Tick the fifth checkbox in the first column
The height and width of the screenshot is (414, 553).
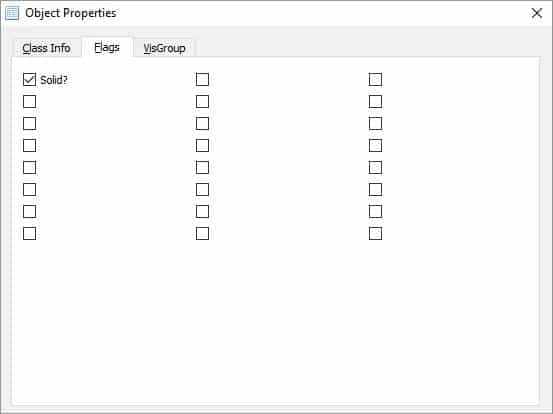[x=29, y=168]
